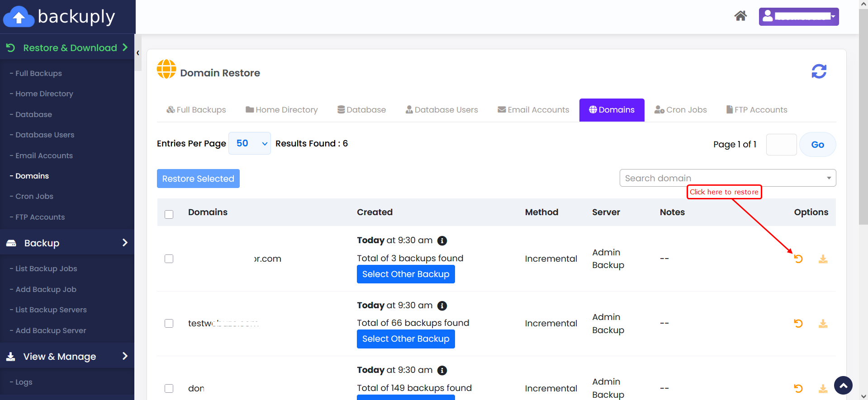
Task: Click restore icon for first domain row
Action: click(798, 259)
